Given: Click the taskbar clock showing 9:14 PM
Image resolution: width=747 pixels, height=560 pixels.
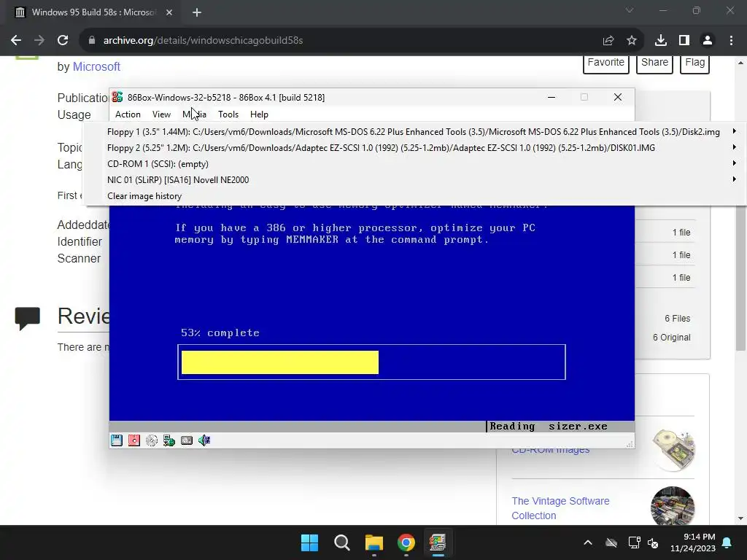Looking at the screenshot, I should (693, 542).
